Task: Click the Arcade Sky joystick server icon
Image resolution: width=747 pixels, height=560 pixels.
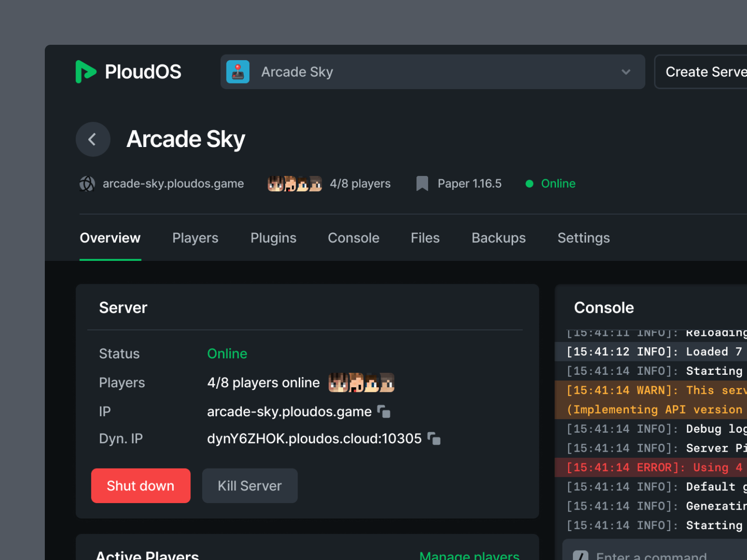Action: [x=238, y=72]
